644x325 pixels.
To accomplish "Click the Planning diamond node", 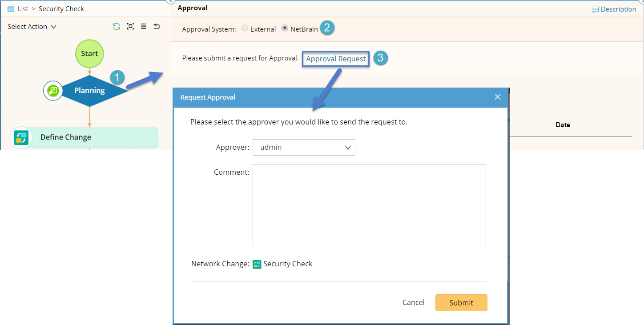I will pyautogui.click(x=89, y=91).
